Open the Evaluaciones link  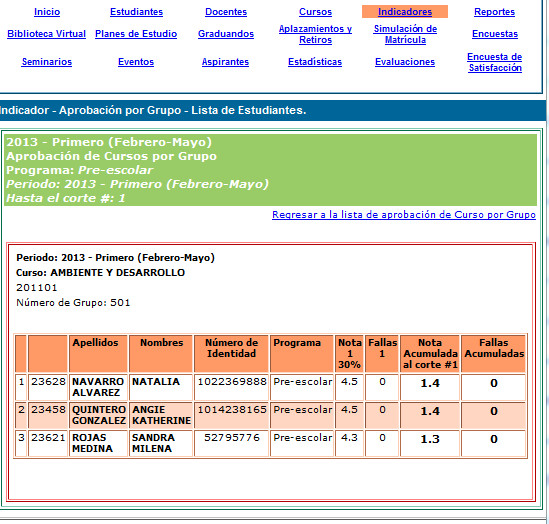pyautogui.click(x=405, y=62)
